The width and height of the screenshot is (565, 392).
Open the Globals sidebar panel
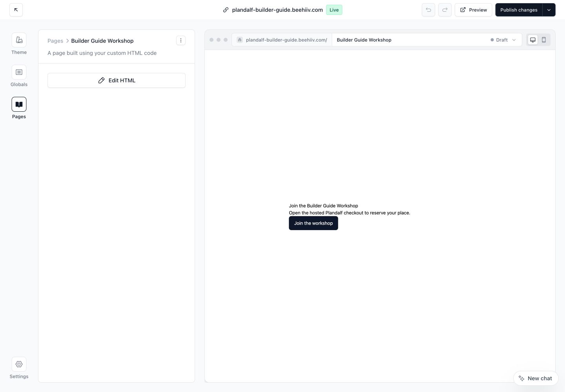point(19,76)
